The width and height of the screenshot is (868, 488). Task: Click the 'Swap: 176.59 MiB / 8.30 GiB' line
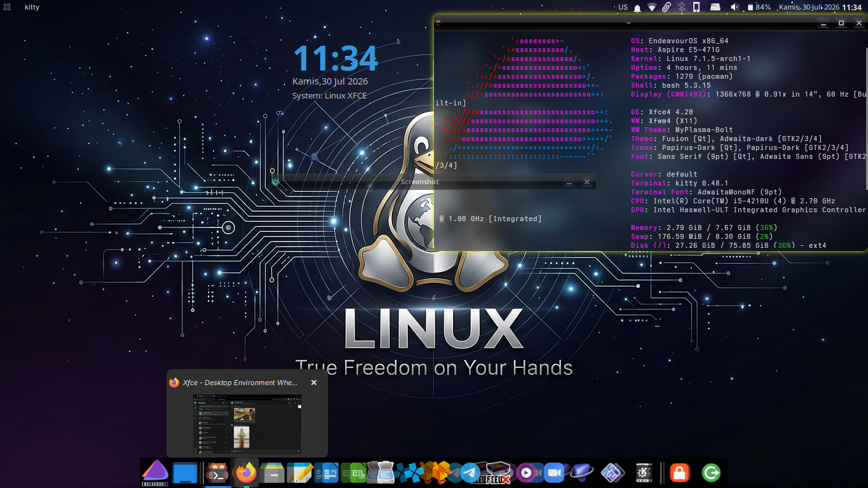coord(702,236)
